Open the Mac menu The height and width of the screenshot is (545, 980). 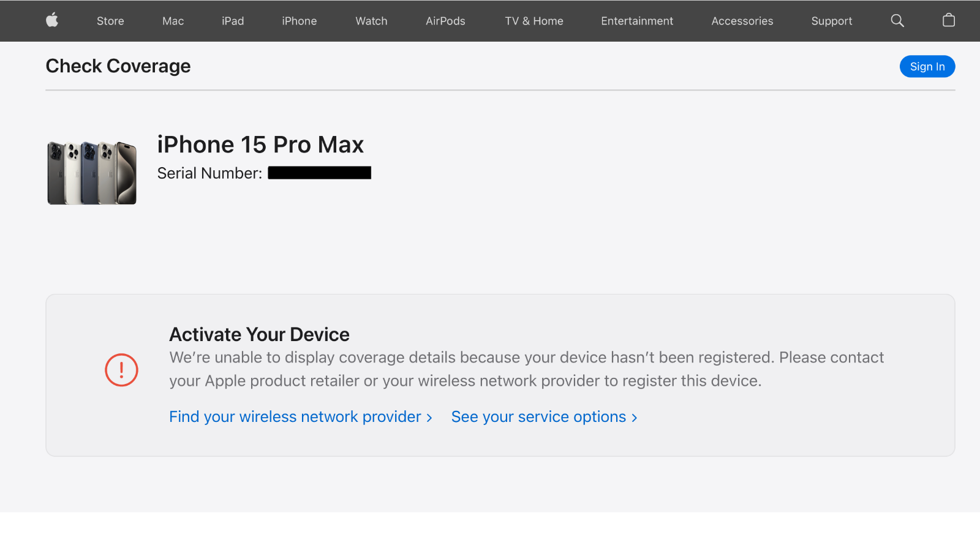click(x=173, y=21)
